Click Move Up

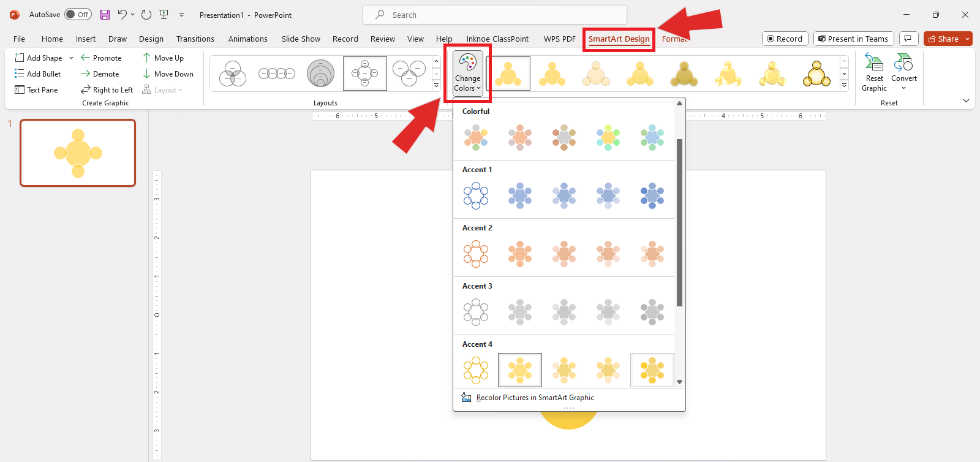[x=163, y=58]
